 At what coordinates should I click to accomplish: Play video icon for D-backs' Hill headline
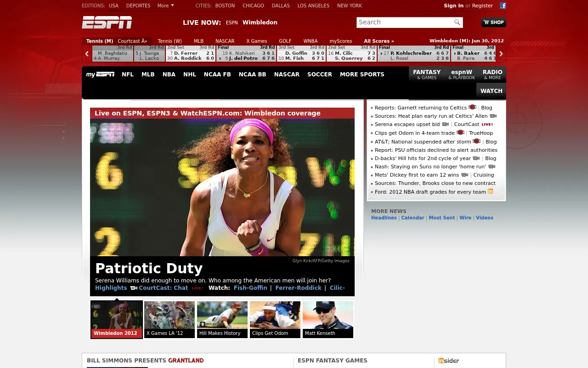[x=476, y=158]
